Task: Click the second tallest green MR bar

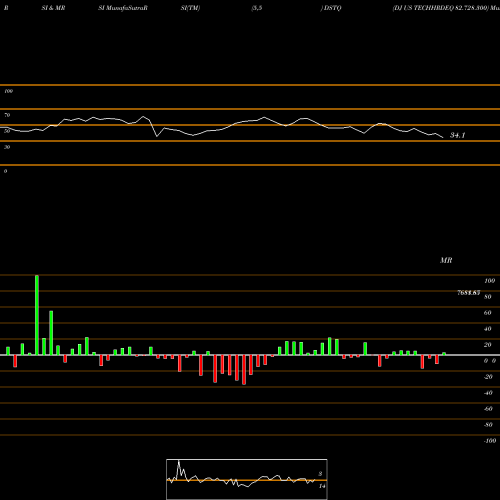Action: click(51, 333)
